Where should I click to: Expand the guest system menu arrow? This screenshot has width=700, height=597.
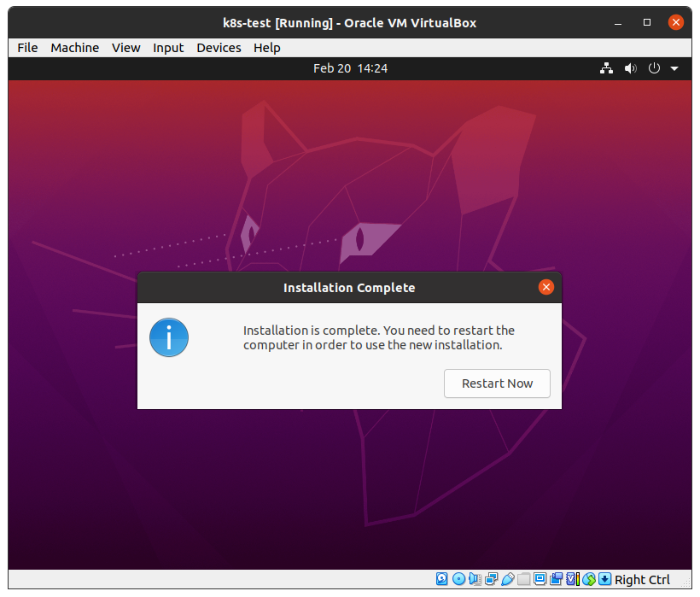point(674,69)
